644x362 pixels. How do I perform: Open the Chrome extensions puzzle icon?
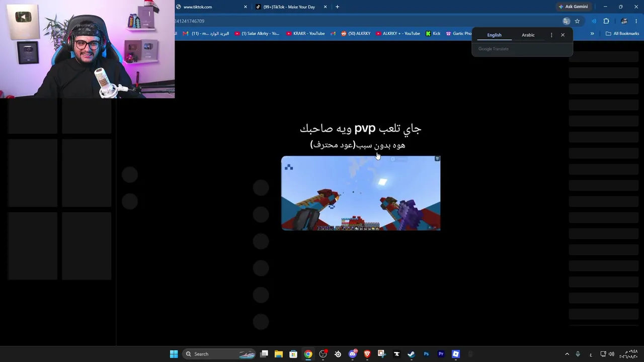[606, 21]
